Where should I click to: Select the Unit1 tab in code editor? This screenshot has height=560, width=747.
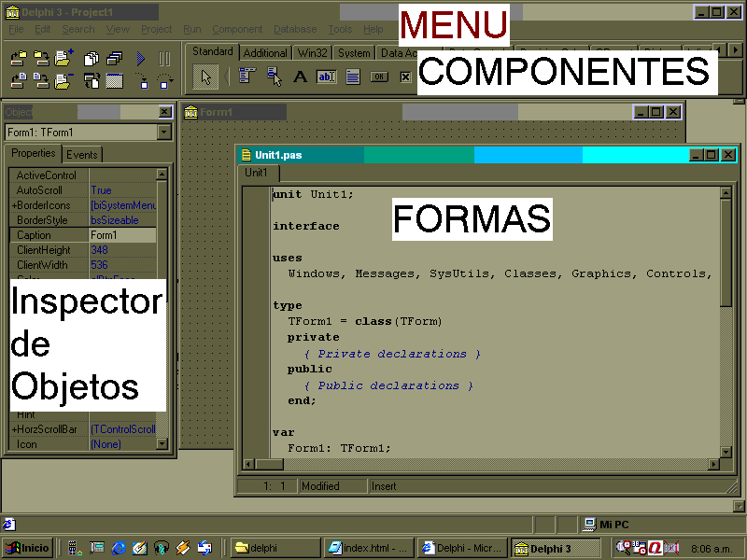256,173
